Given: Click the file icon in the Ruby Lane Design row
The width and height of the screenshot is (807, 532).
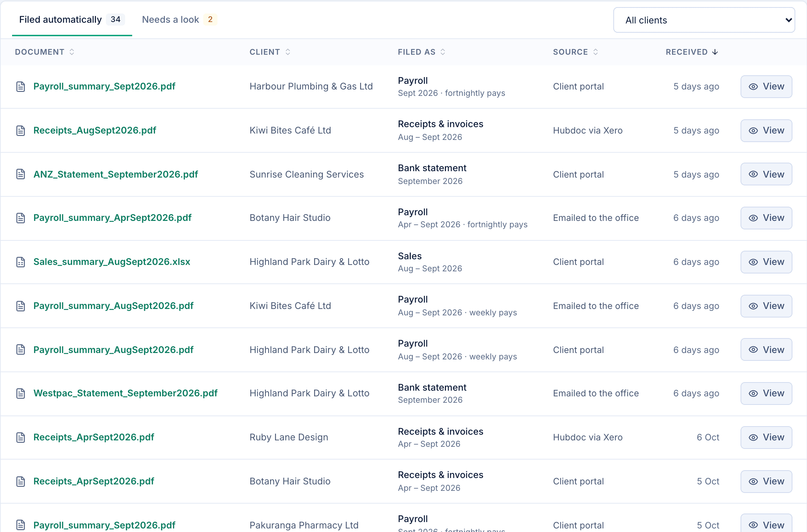Looking at the screenshot, I should point(21,438).
